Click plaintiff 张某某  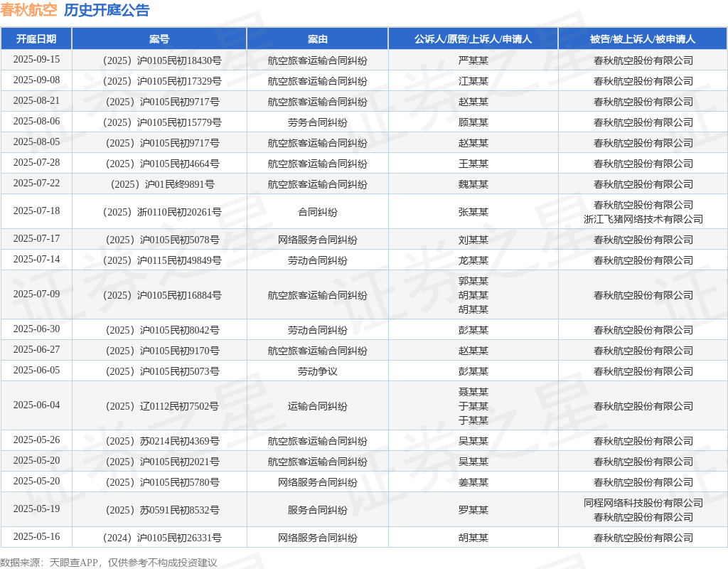(x=473, y=212)
